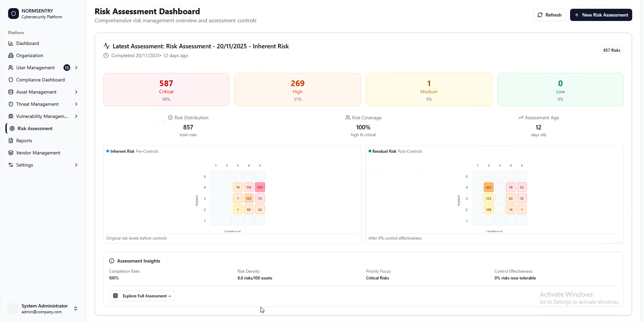Click the red 397 cell in the Inherent Risk heatmap
Image resolution: width=644 pixels, height=322 pixels.
[260, 187]
